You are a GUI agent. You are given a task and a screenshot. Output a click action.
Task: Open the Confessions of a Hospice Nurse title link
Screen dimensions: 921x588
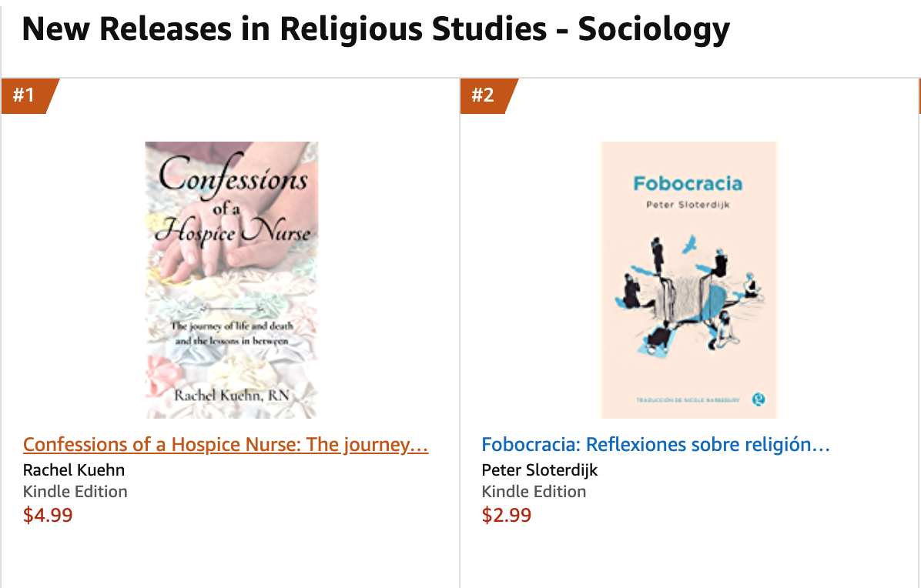coord(226,444)
